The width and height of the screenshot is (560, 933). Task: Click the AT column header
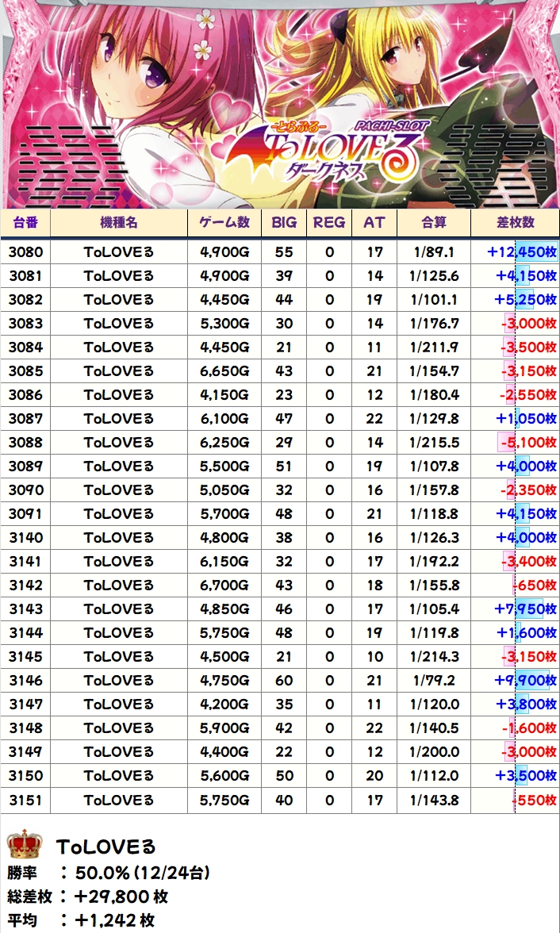(x=374, y=223)
